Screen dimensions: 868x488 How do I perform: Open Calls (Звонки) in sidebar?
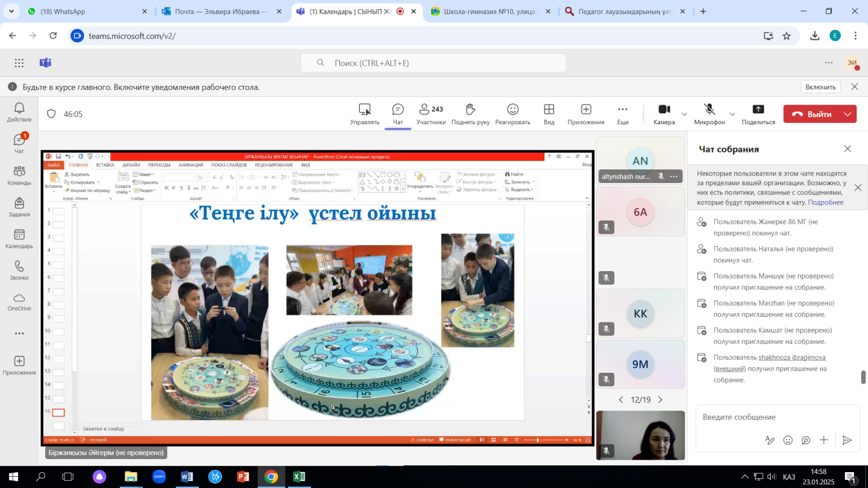[19, 270]
